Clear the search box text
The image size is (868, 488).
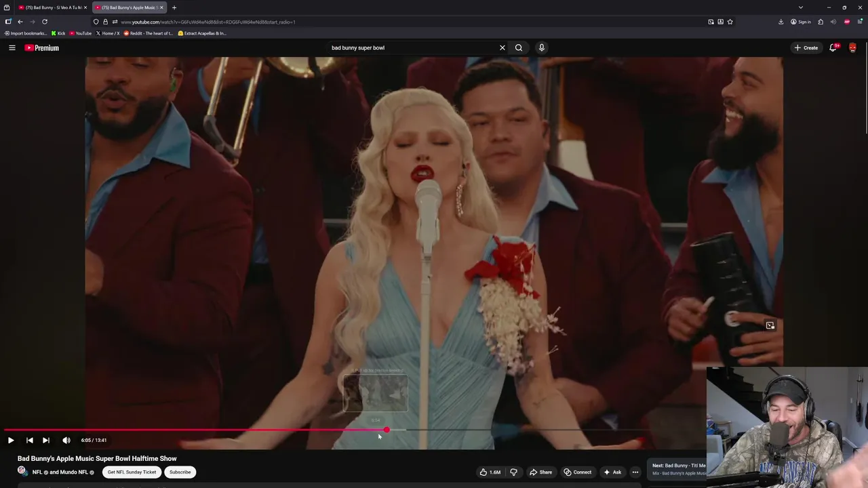point(502,47)
